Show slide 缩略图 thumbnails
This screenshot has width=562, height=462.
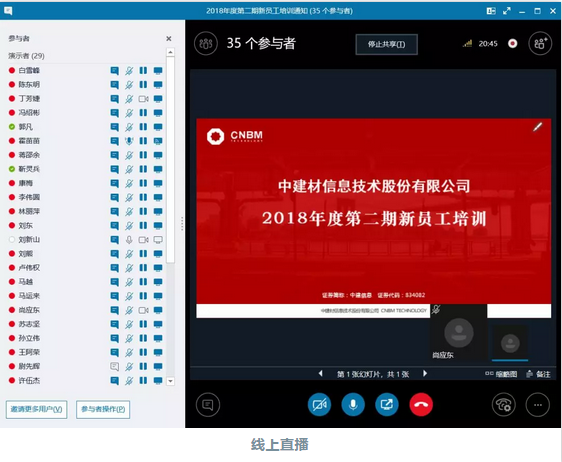click(x=501, y=374)
